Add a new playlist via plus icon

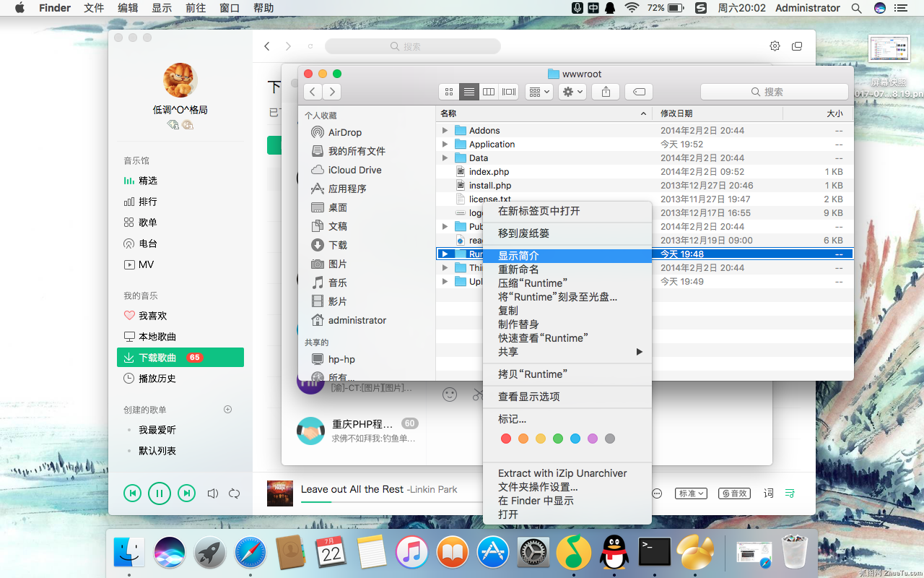click(x=228, y=410)
